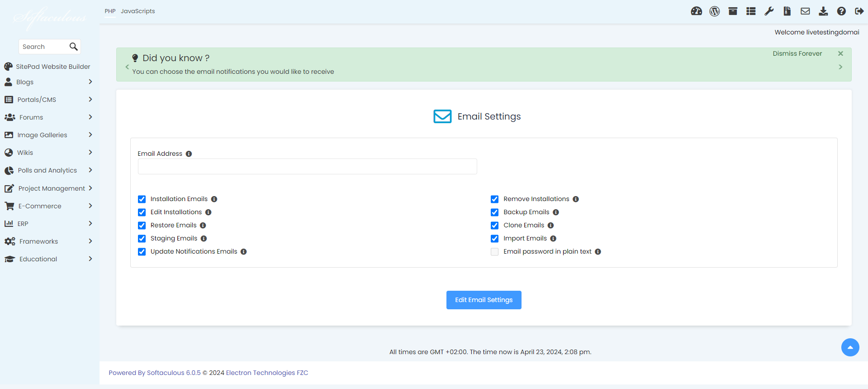Uncheck Import Emails checkbox
Screen dimensions: 868x389
(495, 239)
